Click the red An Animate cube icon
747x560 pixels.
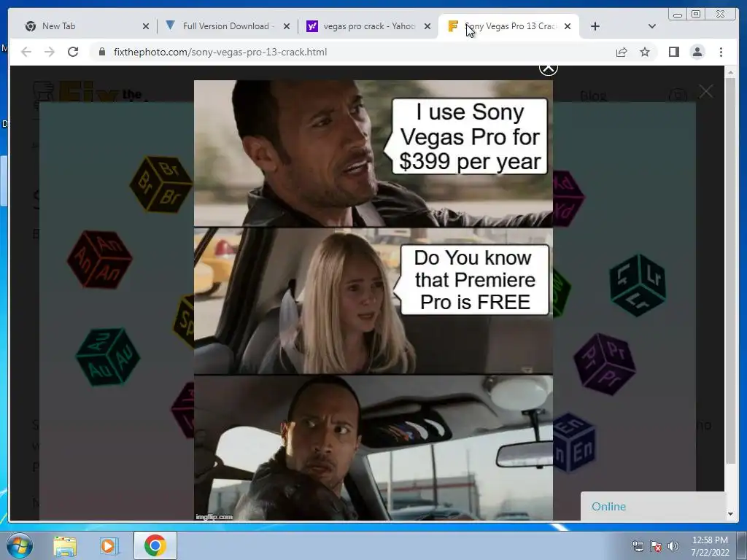tap(99, 260)
